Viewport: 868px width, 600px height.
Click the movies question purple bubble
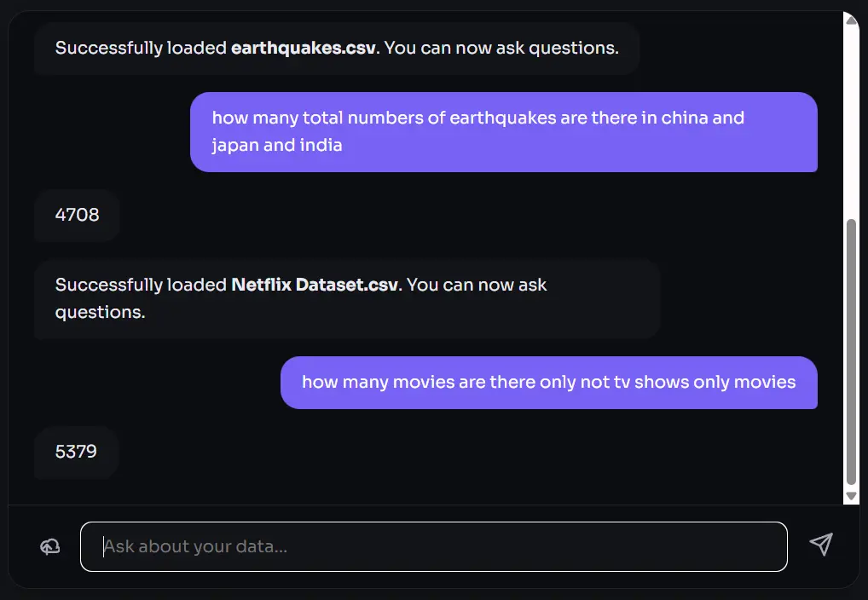pyautogui.click(x=548, y=382)
